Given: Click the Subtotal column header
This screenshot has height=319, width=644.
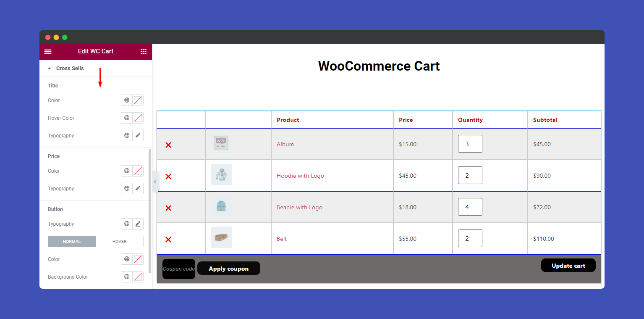Looking at the screenshot, I should [545, 120].
